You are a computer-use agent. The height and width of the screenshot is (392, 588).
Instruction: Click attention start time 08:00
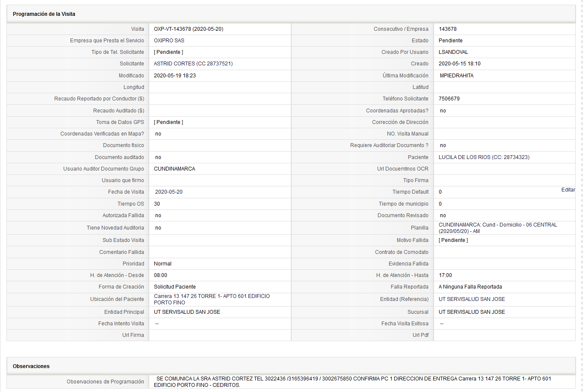pos(160,275)
